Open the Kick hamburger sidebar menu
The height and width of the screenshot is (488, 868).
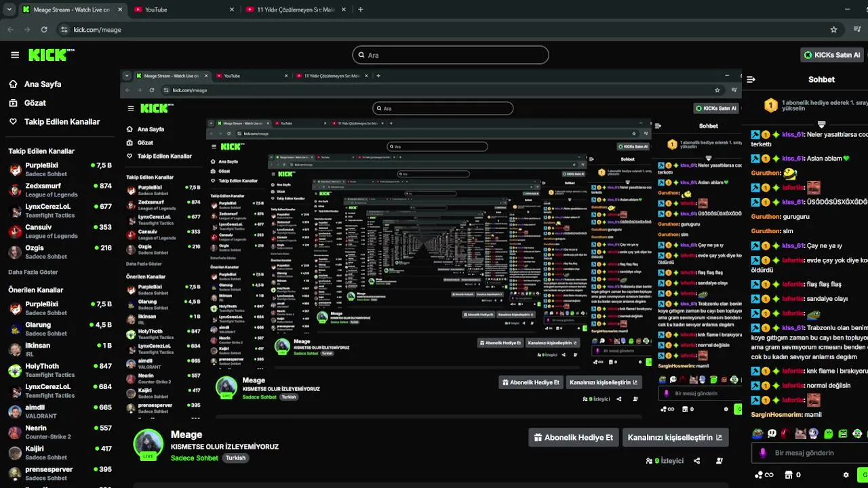coord(15,55)
